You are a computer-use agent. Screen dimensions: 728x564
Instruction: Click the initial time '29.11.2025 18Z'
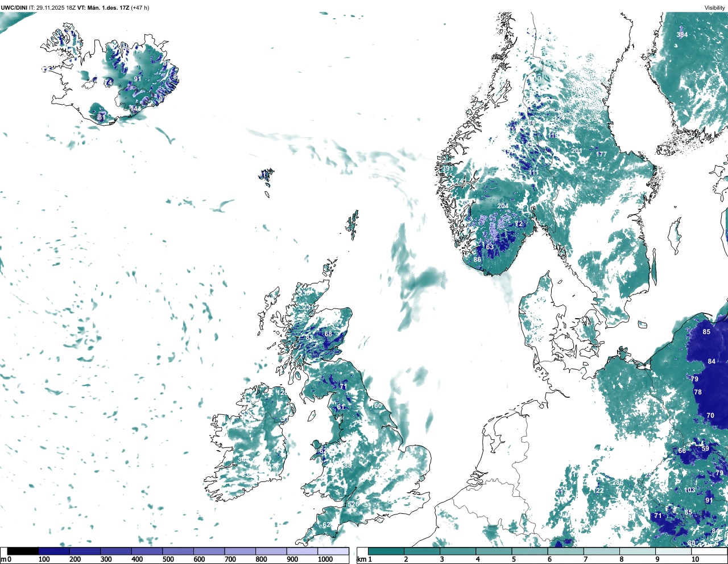56,7
